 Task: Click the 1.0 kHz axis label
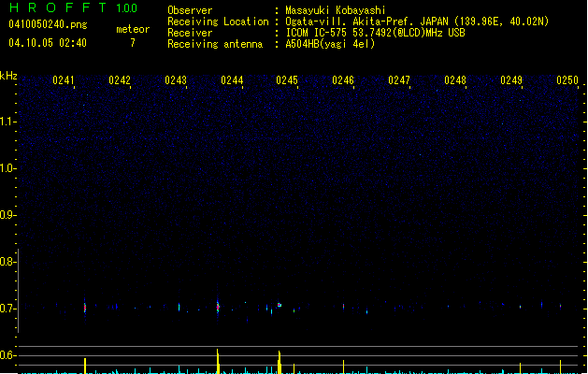click(7, 168)
